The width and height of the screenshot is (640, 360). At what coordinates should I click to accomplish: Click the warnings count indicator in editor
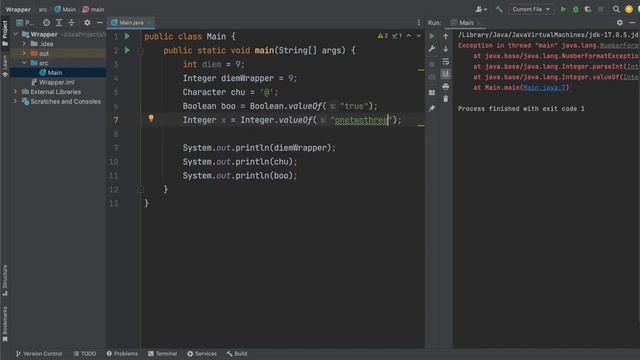tap(383, 36)
